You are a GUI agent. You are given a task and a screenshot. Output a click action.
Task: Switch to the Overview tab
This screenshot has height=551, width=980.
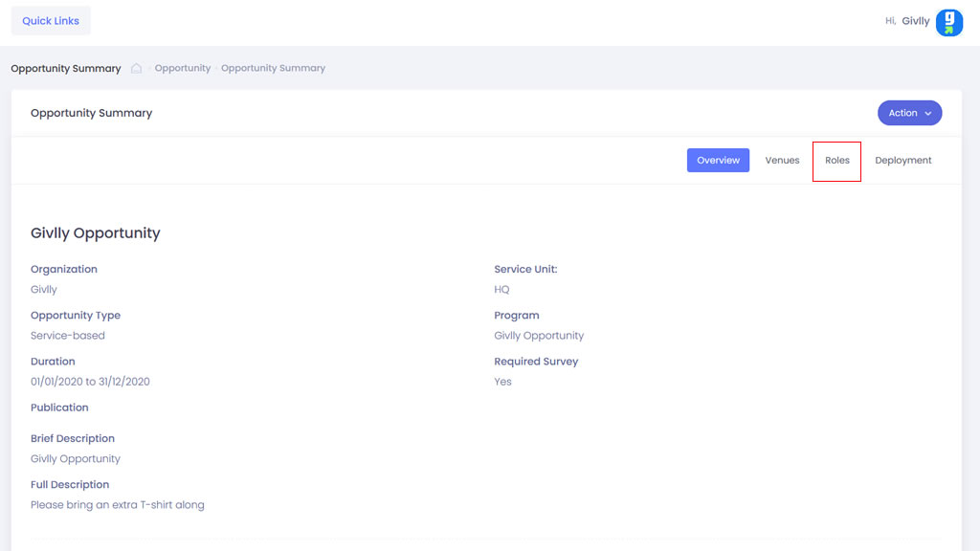pos(718,161)
